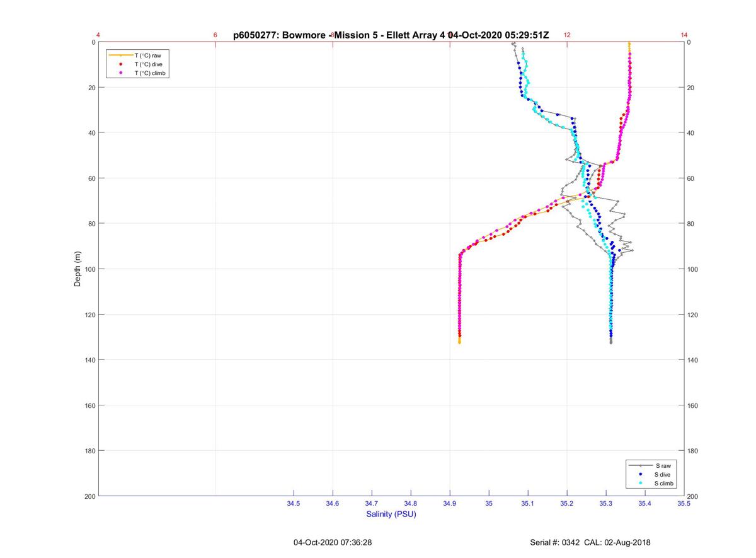Click salinity tick label '34.9'
This screenshot has height=558, width=756.
450,504
